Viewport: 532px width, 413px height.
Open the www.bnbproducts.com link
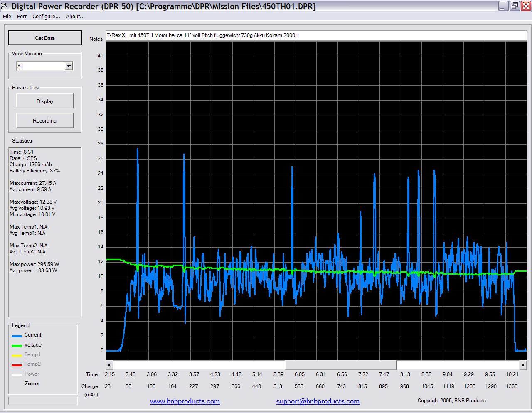(x=185, y=401)
